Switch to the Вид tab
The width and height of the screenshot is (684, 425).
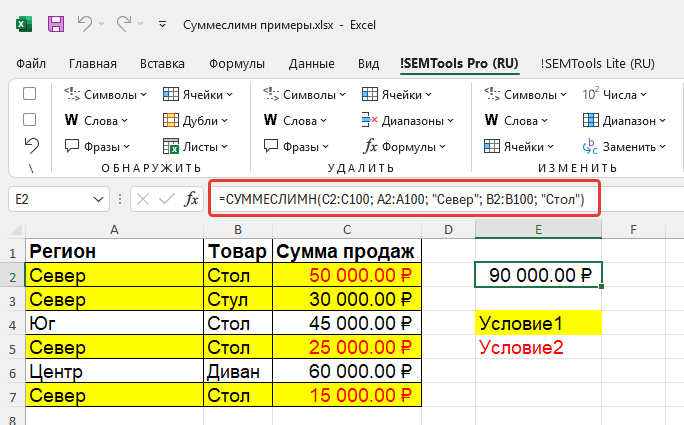(369, 64)
